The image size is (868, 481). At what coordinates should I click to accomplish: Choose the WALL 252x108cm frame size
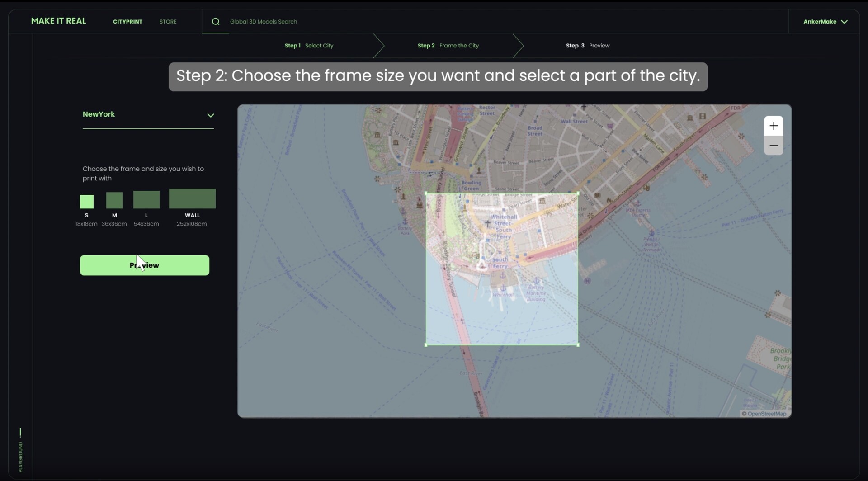click(192, 199)
